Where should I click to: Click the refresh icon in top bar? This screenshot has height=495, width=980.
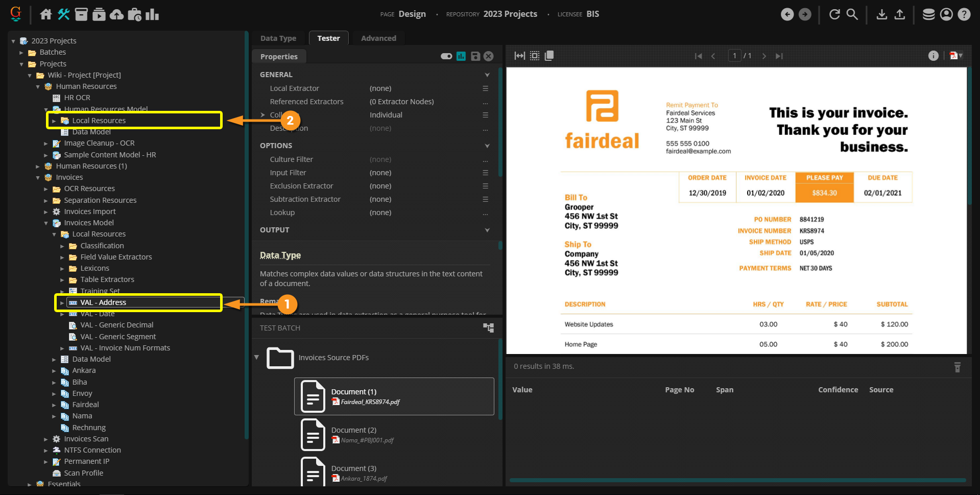(x=834, y=14)
